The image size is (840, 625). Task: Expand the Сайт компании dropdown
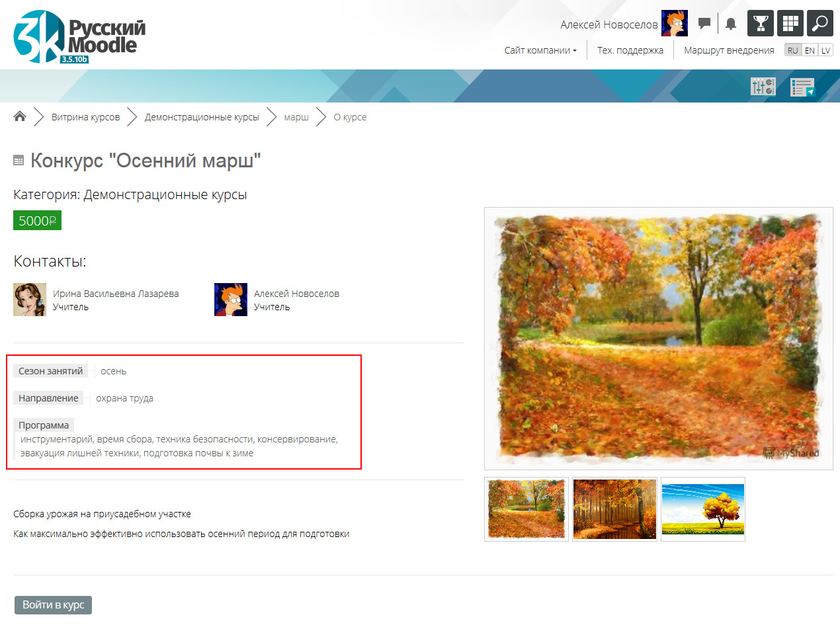point(540,50)
